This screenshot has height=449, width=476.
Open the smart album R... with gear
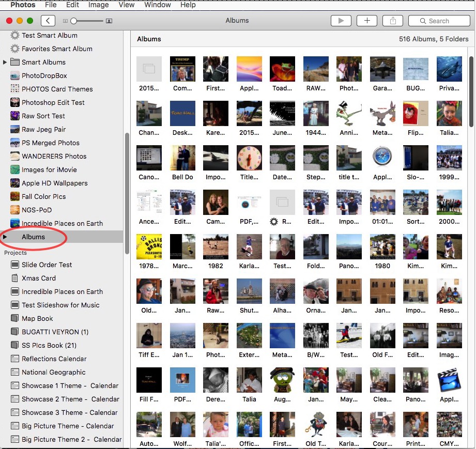coord(282,202)
